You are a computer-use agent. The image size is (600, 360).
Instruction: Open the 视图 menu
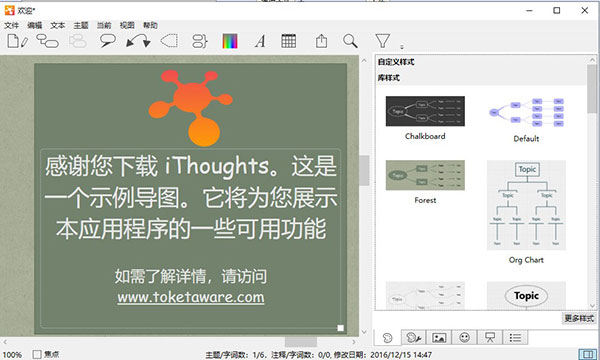pos(127,25)
